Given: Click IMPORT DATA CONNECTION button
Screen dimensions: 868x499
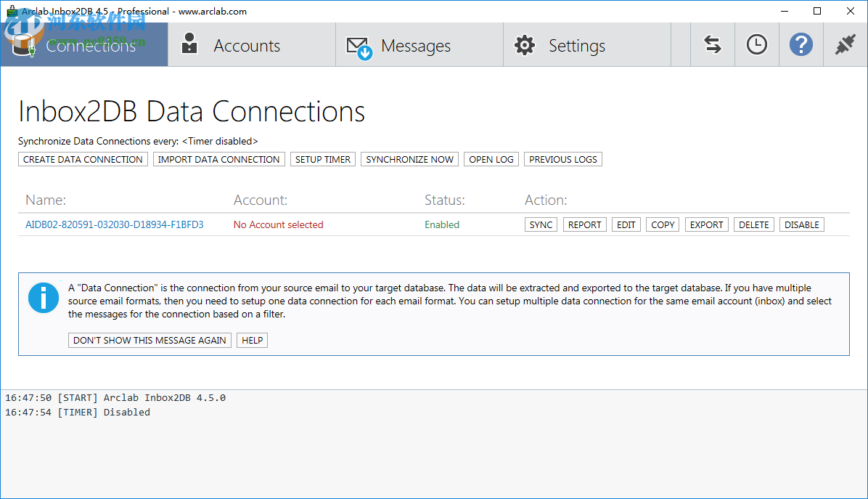Looking at the screenshot, I should pyautogui.click(x=218, y=159).
